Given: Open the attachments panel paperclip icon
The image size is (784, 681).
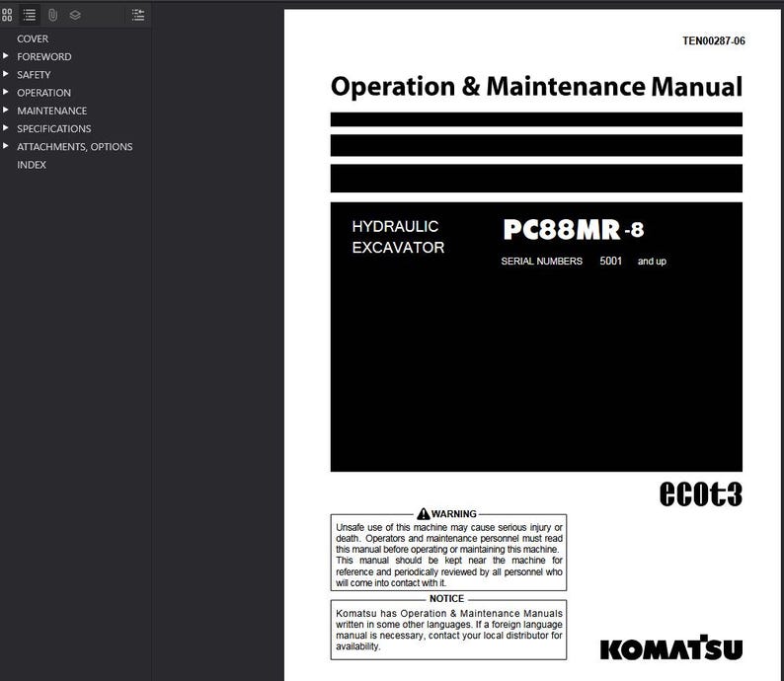Looking at the screenshot, I should (52, 15).
